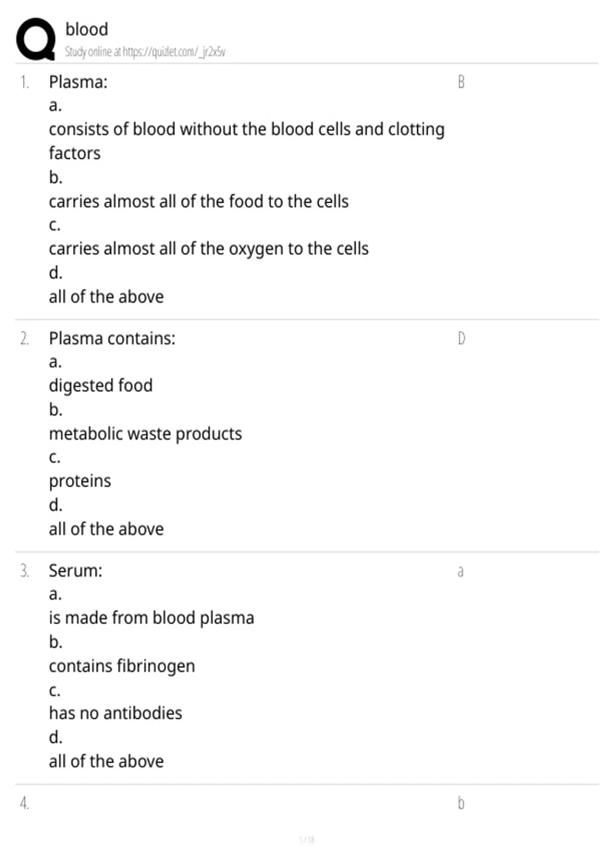The height and width of the screenshot is (868, 613).
Task: Click the page number indicator at bottom
Action: (x=306, y=839)
